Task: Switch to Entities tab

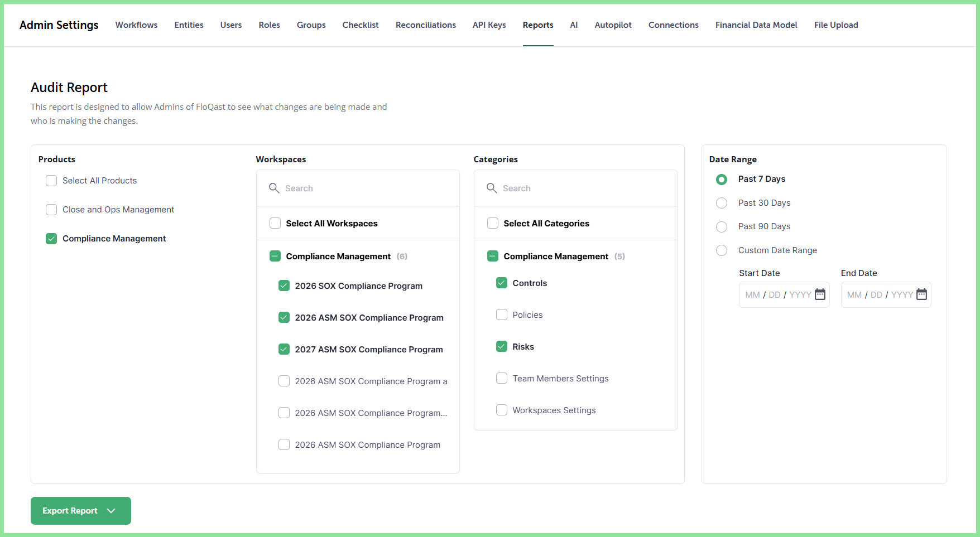Action: [189, 25]
